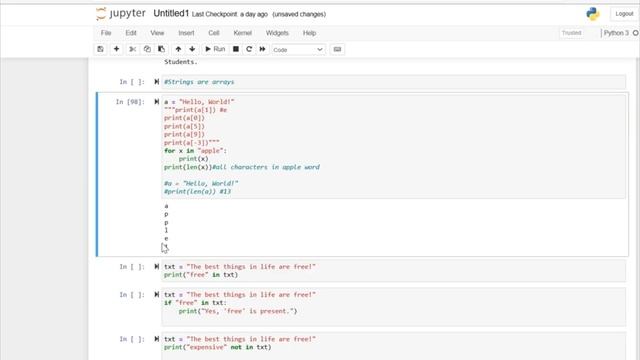Open the Help menu
Viewport: 640px width, 360px height.
click(x=309, y=33)
